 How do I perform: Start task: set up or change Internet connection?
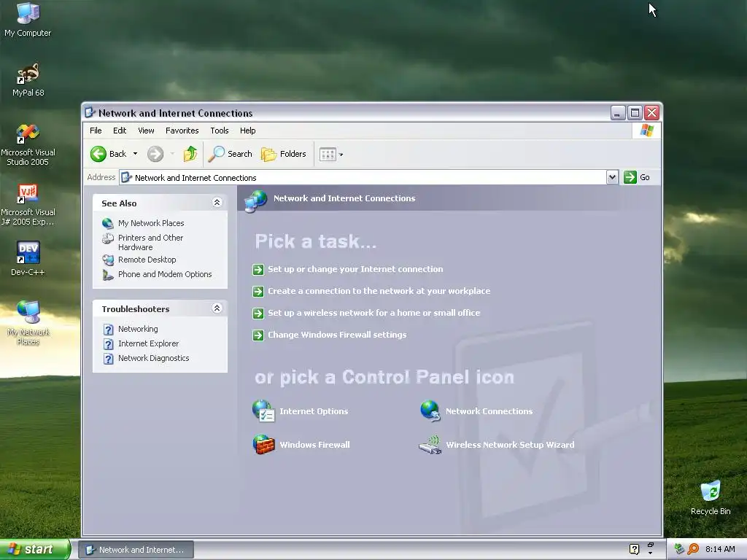click(355, 269)
